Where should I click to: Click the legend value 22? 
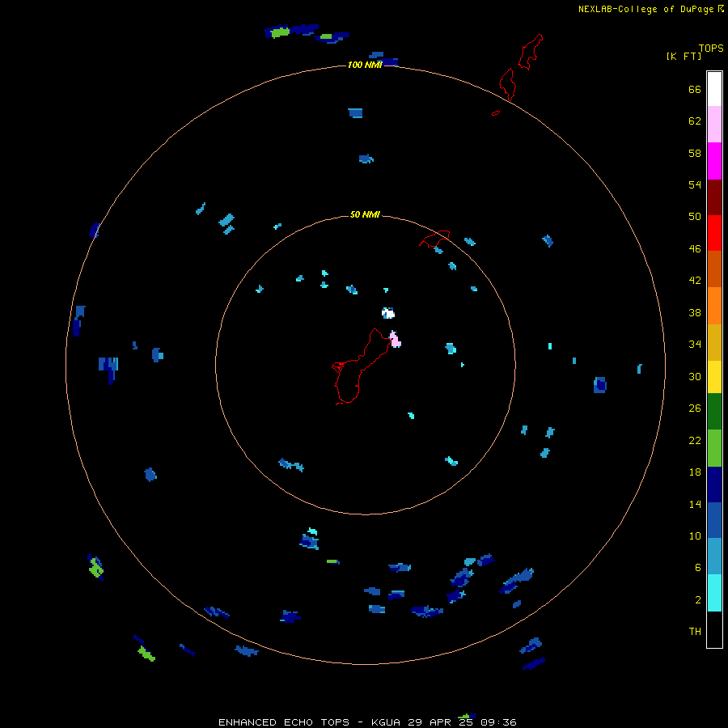(x=695, y=440)
